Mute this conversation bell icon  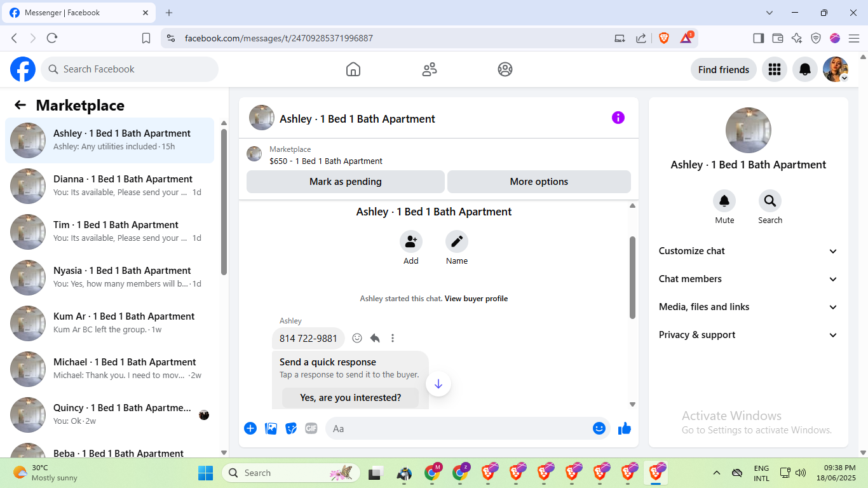tap(724, 201)
